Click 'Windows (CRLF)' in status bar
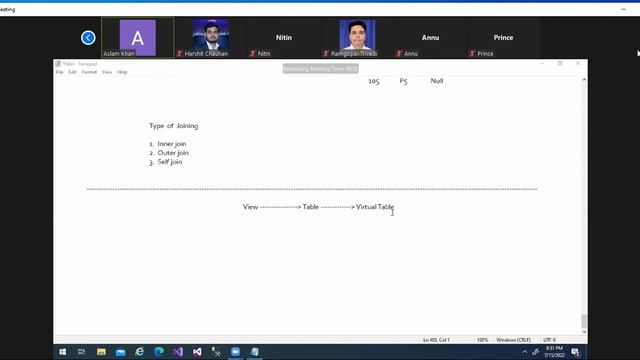Screen dimensions: 640x360 click(x=513, y=340)
